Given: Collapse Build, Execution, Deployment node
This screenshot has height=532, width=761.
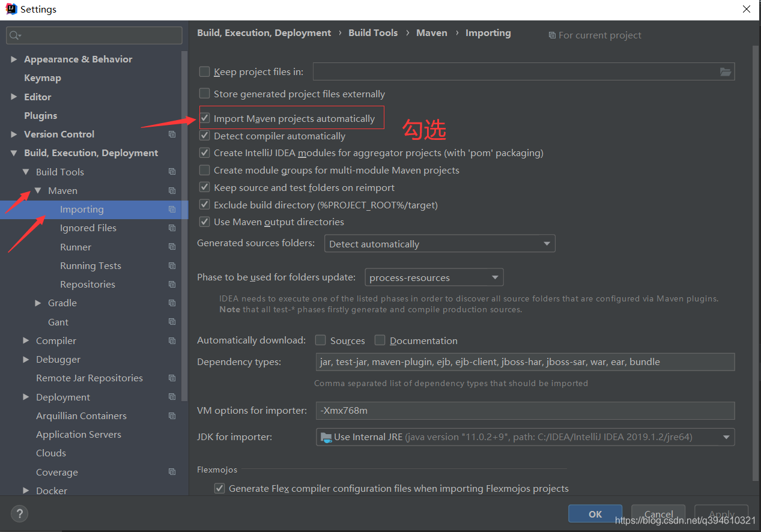Looking at the screenshot, I should pyautogui.click(x=14, y=153).
